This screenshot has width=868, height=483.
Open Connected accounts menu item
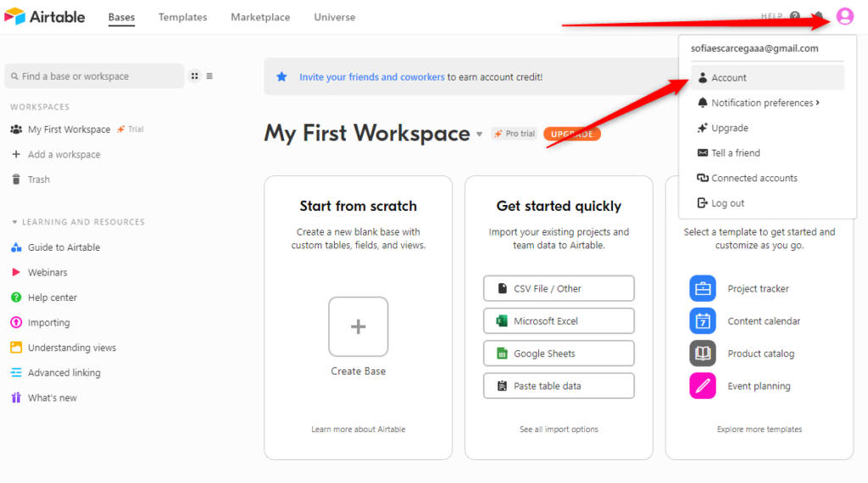[767, 178]
